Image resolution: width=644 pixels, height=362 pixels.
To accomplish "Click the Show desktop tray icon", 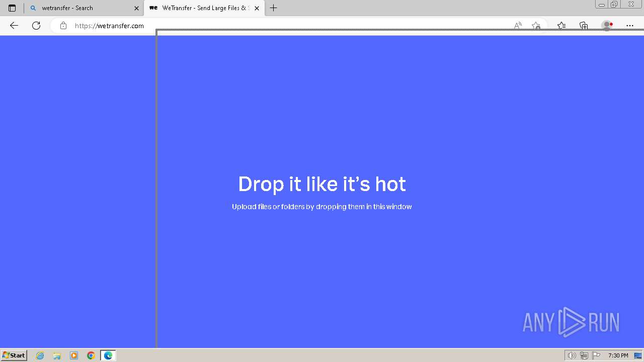I will pos(637,355).
